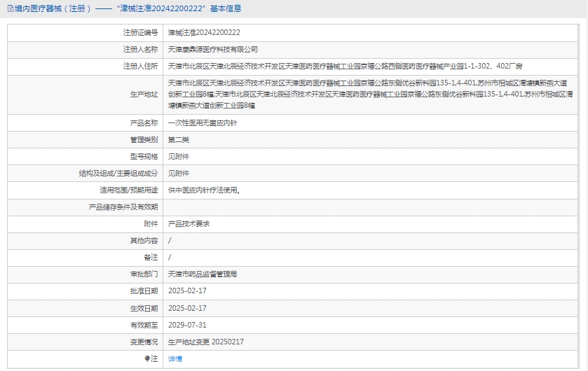Viewport: 588px width, 371px height.
Task: Click 产品技术要求 in the 附件 row
Action: click(x=189, y=223)
